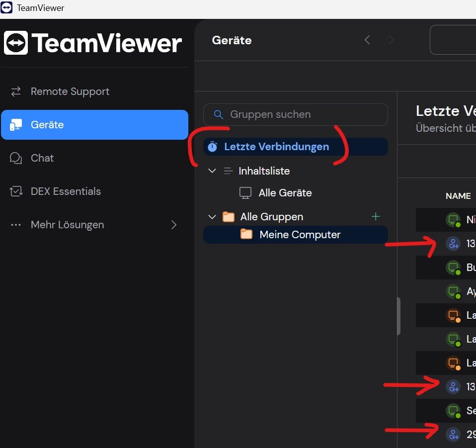476x448 pixels.
Task: Click the Geräte page heading
Action: click(x=232, y=40)
